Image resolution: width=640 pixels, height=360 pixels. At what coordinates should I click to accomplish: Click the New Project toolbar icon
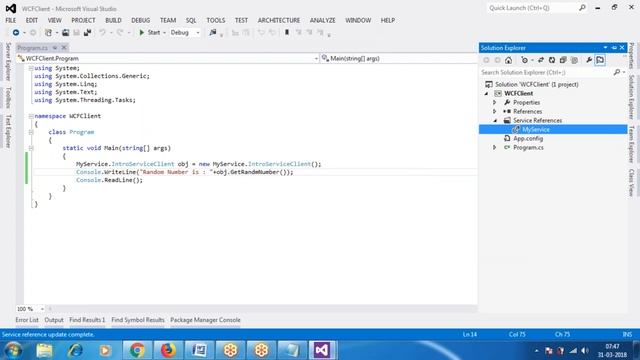[48, 32]
